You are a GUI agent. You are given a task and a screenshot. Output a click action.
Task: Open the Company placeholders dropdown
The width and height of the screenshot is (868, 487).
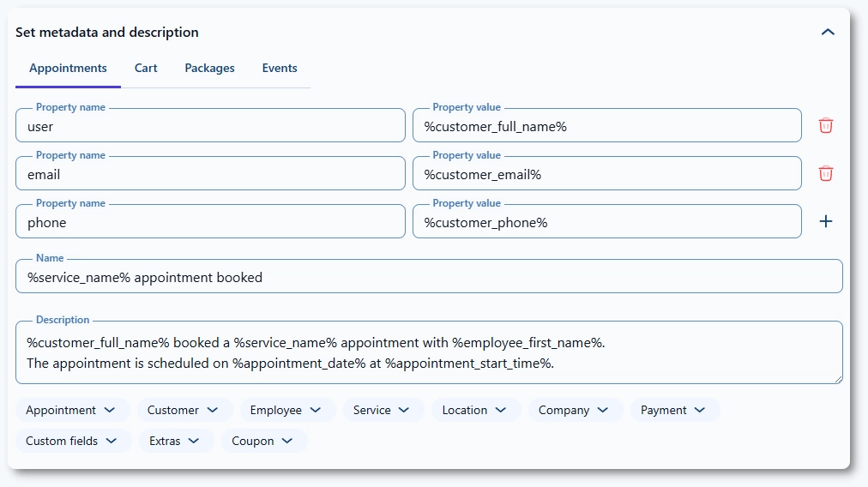click(x=574, y=410)
